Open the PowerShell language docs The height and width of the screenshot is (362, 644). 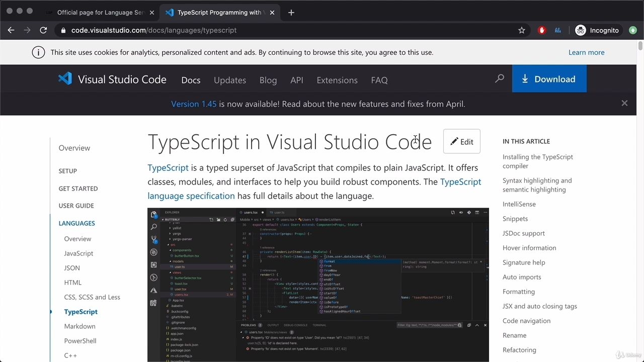80,341
